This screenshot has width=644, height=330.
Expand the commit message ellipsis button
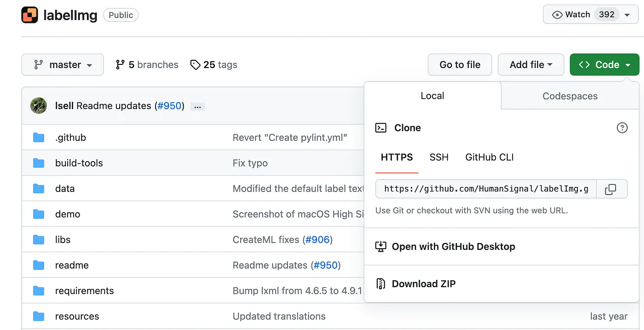(x=197, y=106)
